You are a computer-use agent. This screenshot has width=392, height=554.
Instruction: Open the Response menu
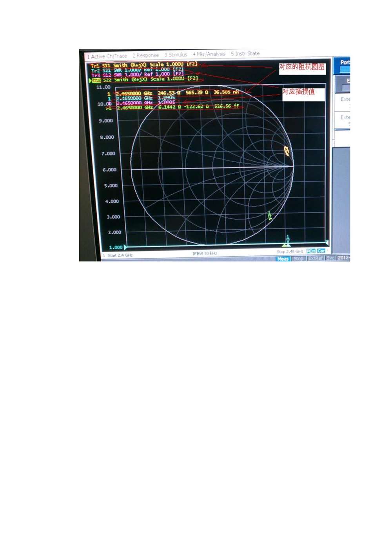click(145, 56)
